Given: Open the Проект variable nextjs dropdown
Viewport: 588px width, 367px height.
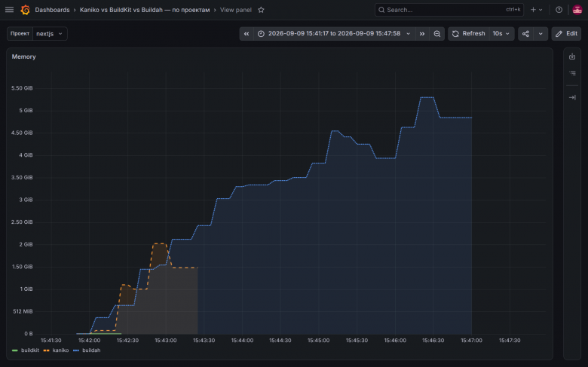Looking at the screenshot, I should point(50,34).
